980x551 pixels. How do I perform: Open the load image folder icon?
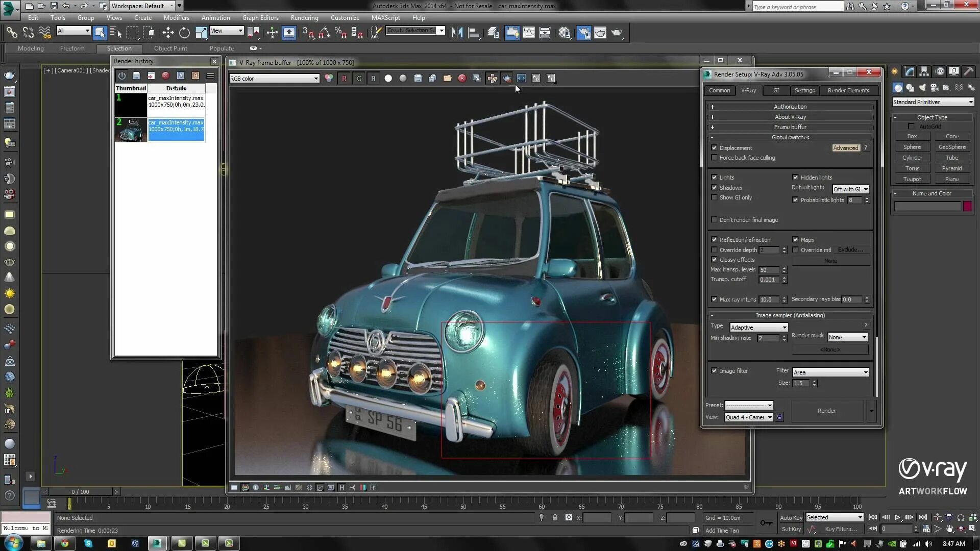coord(447,79)
